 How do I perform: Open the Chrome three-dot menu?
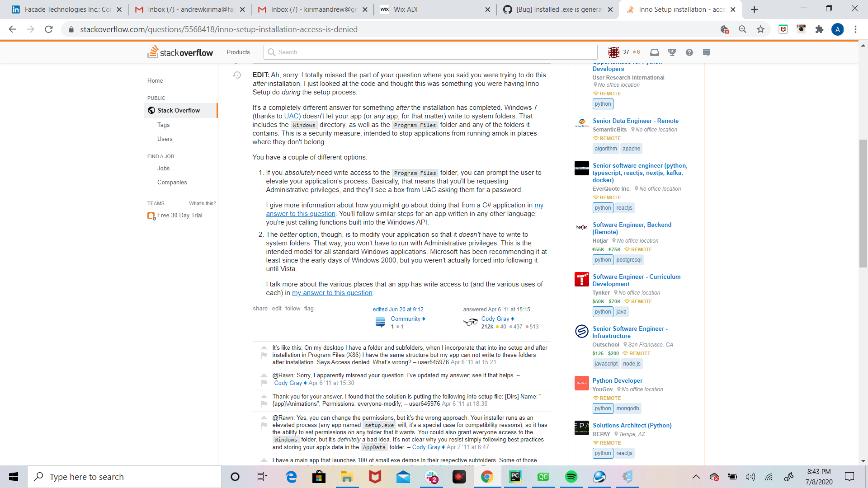point(855,29)
